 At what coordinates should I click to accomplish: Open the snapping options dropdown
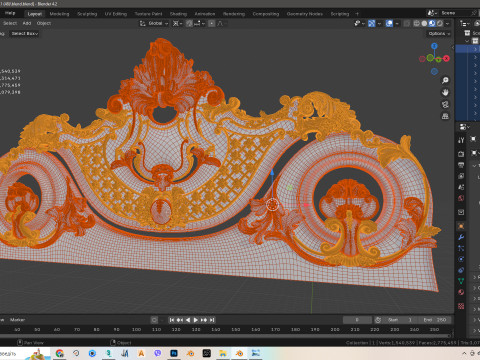199,23
